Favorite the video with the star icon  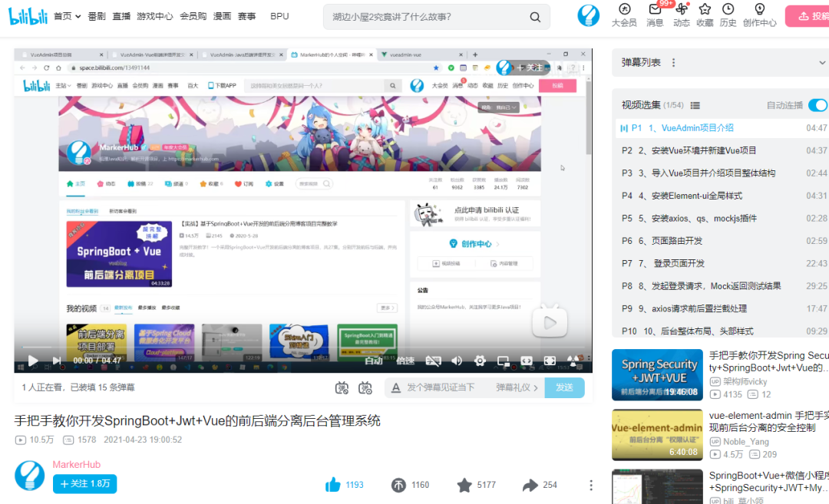[x=464, y=485]
